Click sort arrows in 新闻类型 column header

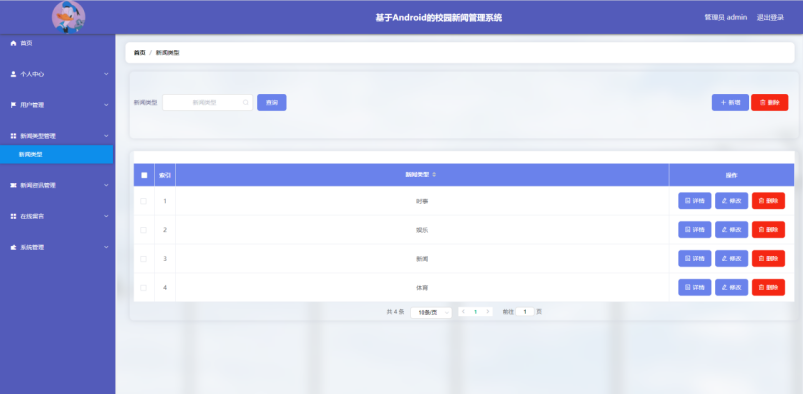coord(434,175)
